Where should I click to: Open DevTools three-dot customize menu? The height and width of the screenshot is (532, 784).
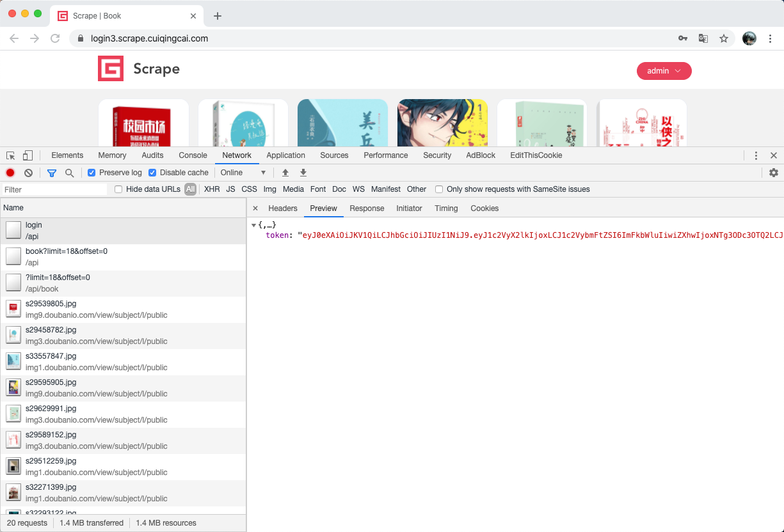click(x=756, y=155)
